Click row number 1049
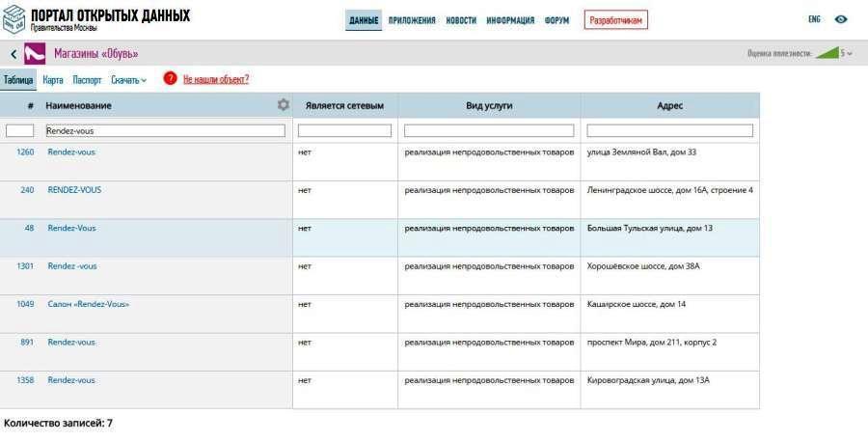The width and height of the screenshot is (868, 442). pos(25,304)
